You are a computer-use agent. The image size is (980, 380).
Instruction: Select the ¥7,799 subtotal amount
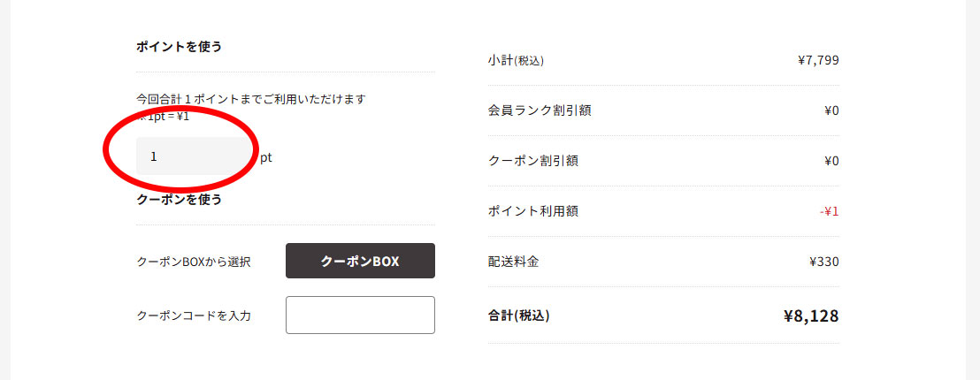(x=817, y=61)
